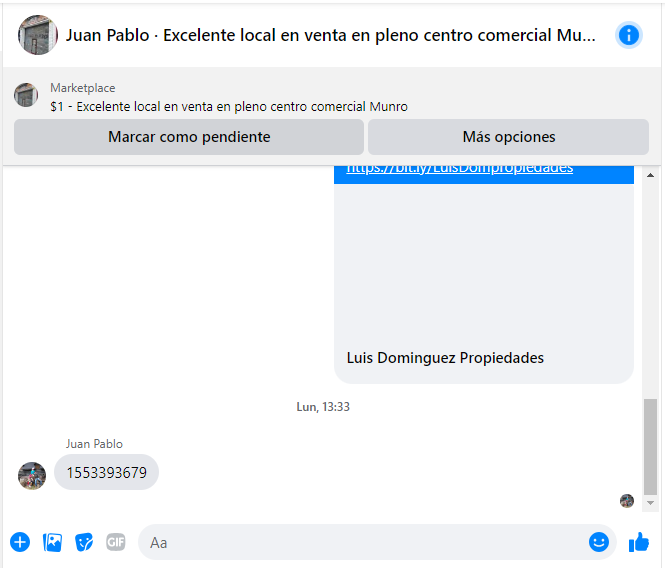This screenshot has height=568, width=665.
Task: Open conversation info with the blue icon
Action: pyautogui.click(x=629, y=35)
